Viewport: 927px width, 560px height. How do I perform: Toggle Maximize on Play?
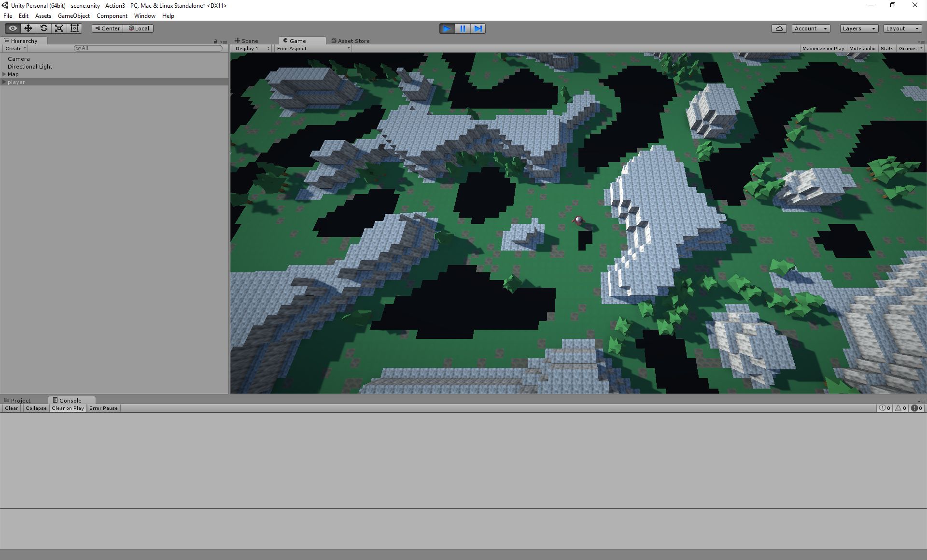pyautogui.click(x=823, y=49)
